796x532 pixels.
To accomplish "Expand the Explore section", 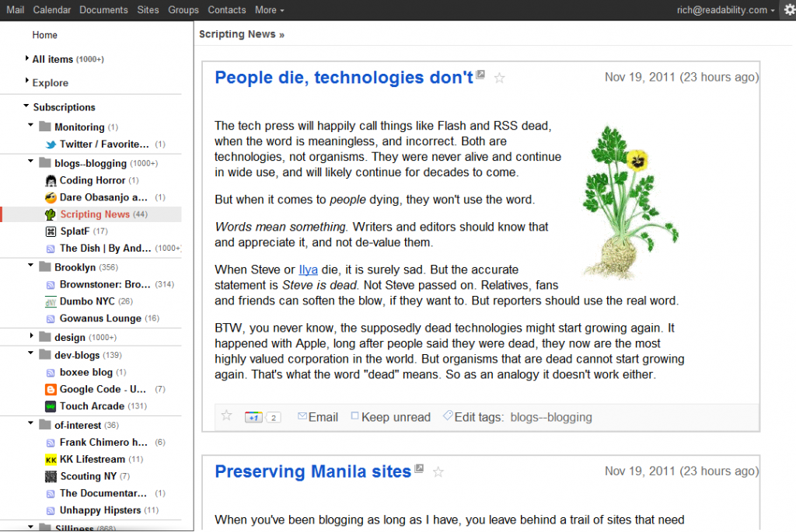I will tap(27, 80).
